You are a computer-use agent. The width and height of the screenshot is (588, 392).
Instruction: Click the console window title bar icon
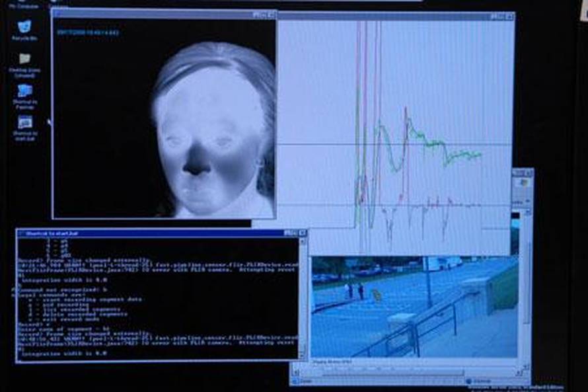point(22,233)
